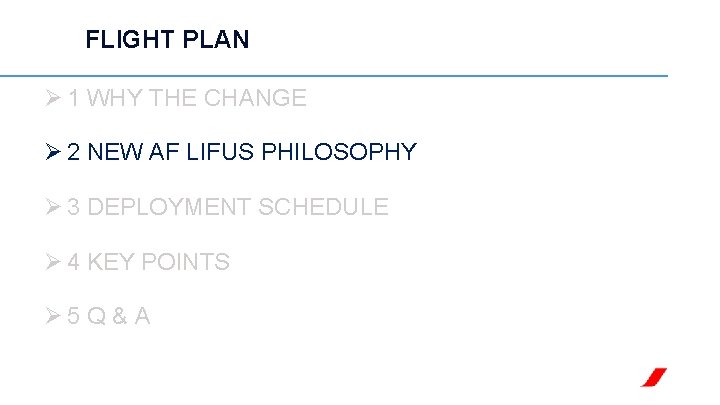720x405 pixels.
Task: Select the arrow bullet before DEPLOYMENT SCHEDULE
Action: click(x=55, y=207)
